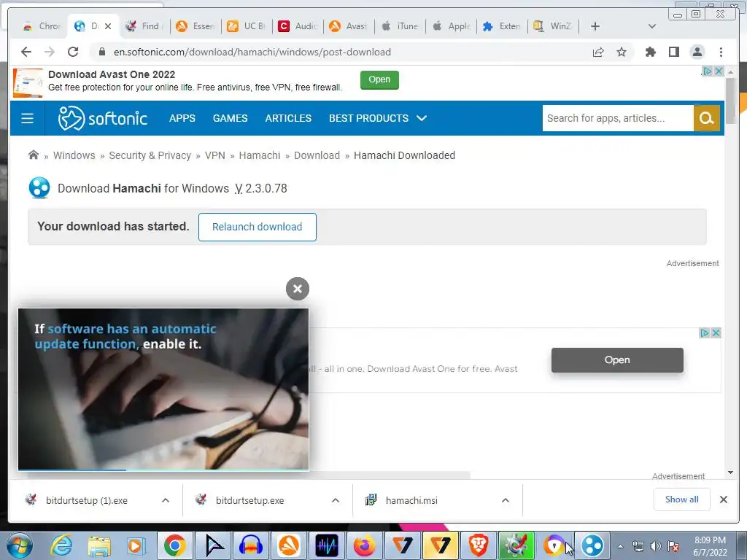Switch to the Extensions tab
This screenshot has height=560, width=747.
point(502,26)
